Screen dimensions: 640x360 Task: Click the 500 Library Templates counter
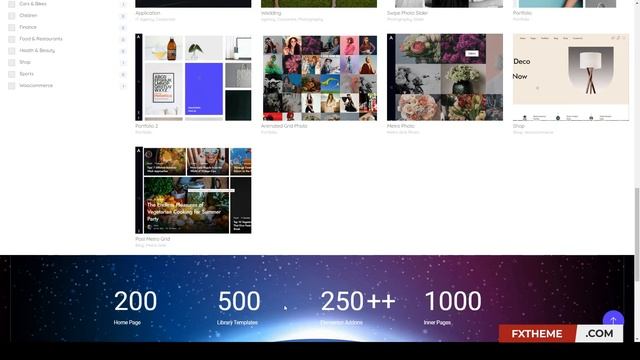click(238, 307)
